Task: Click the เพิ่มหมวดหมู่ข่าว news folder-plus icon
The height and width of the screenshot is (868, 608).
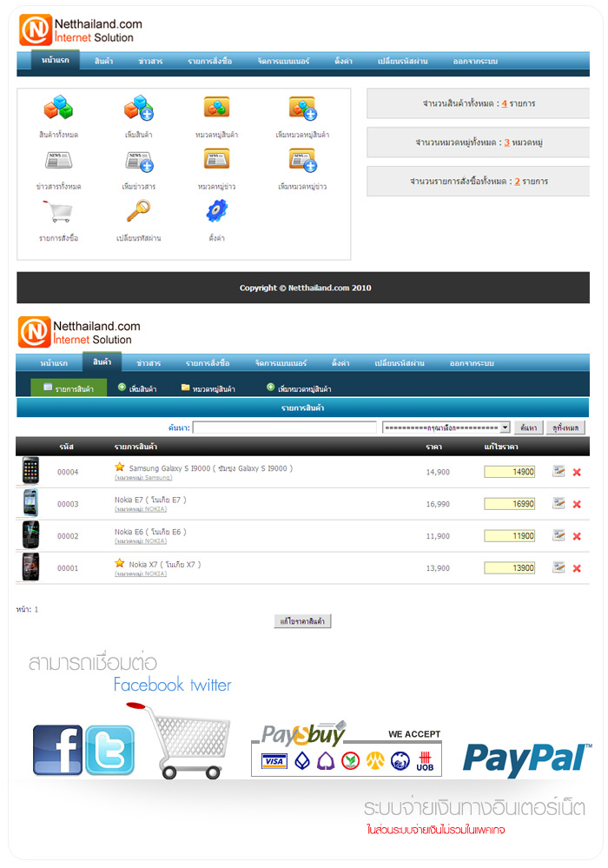Action: (302, 160)
